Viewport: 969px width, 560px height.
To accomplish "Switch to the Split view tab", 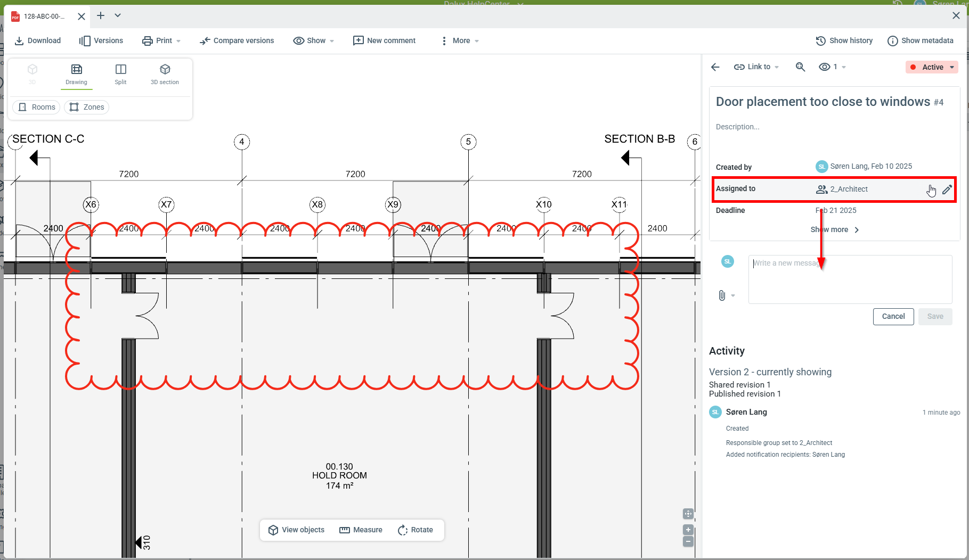I will (x=121, y=74).
